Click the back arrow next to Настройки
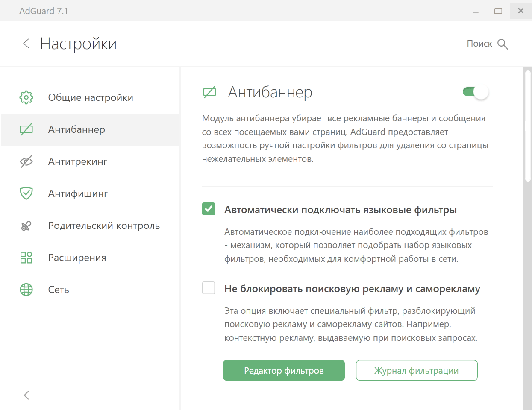Screen dimensions: 532x410 pyautogui.click(x=26, y=44)
